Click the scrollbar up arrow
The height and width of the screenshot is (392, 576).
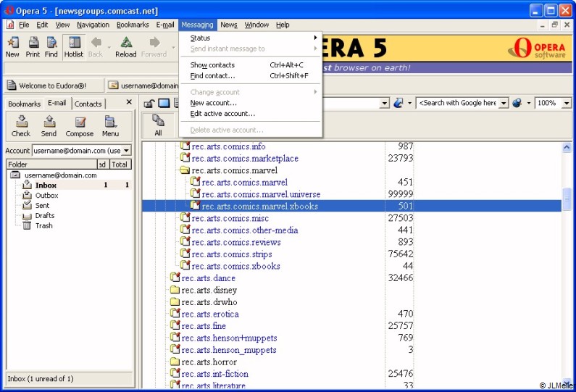(567, 147)
